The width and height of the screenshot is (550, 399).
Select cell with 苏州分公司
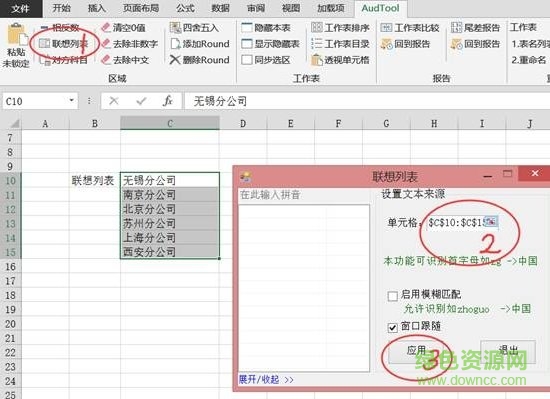pyautogui.click(x=170, y=223)
